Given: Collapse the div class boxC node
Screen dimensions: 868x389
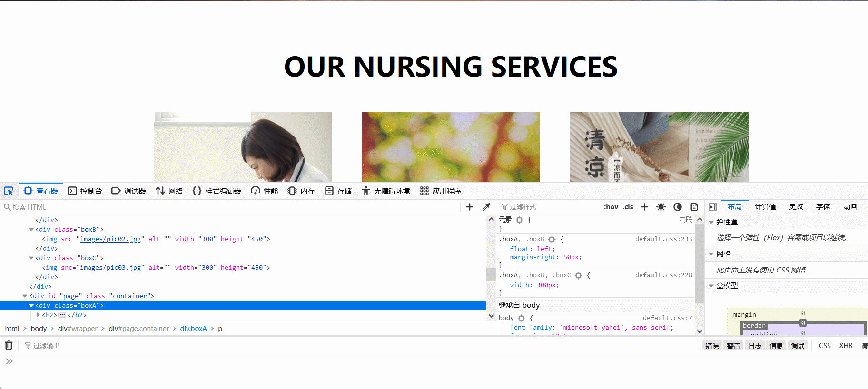Looking at the screenshot, I should coord(31,258).
